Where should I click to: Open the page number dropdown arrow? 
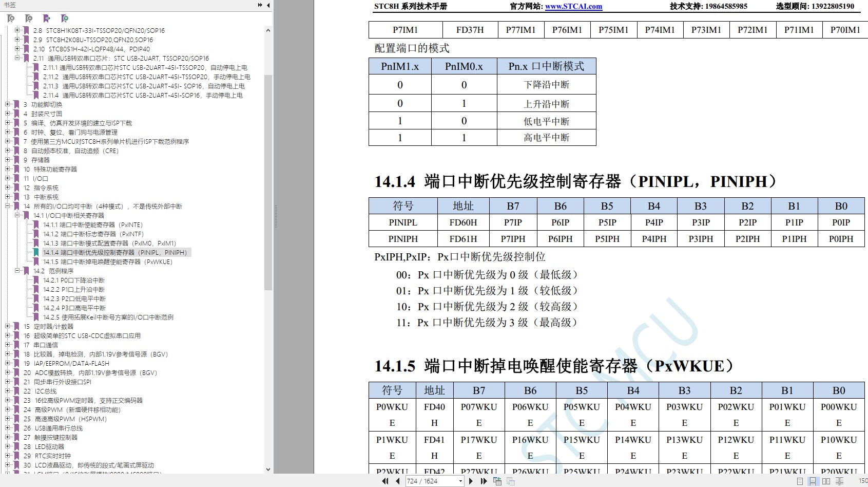(x=460, y=481)
